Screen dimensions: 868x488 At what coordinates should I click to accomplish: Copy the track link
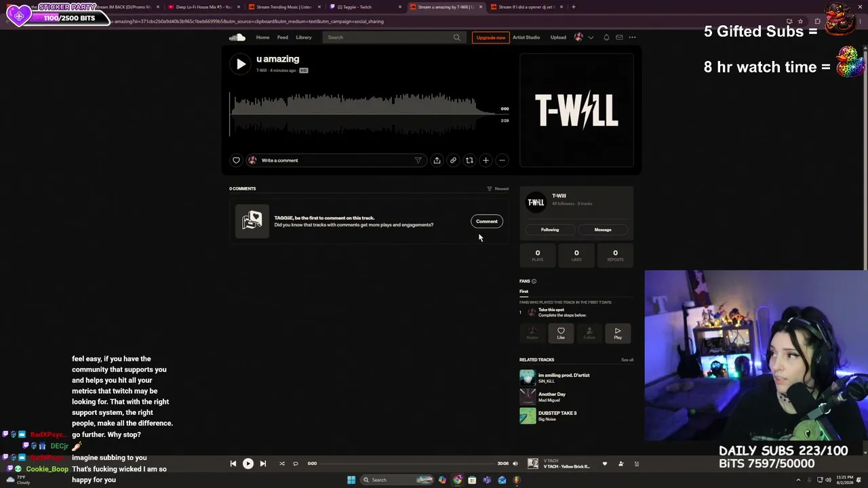[x=453, y=161]
